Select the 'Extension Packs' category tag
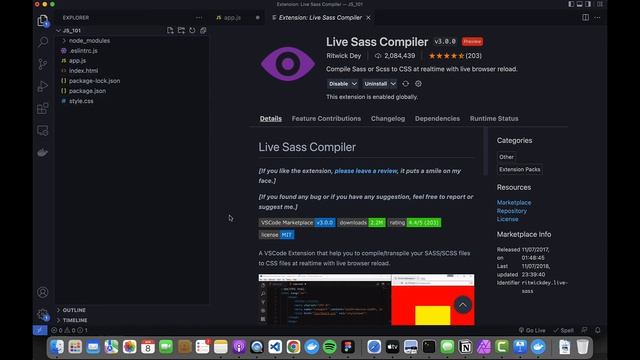 (520, 169)
